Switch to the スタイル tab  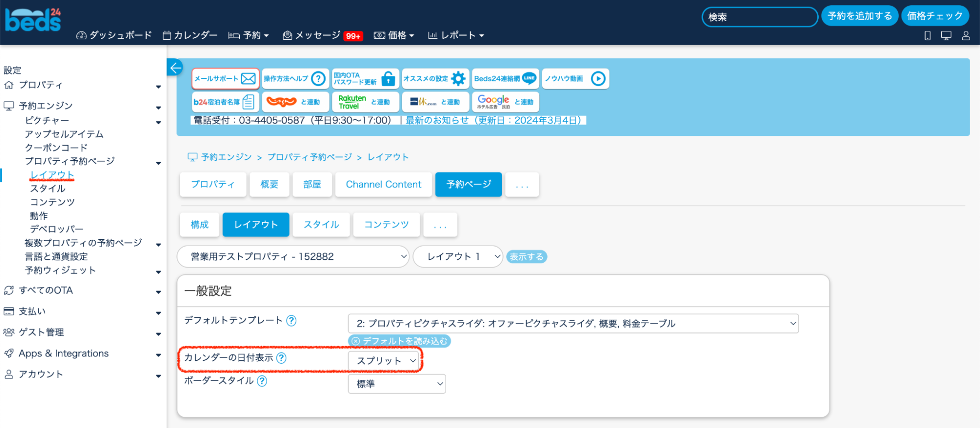tap(321, 225)
